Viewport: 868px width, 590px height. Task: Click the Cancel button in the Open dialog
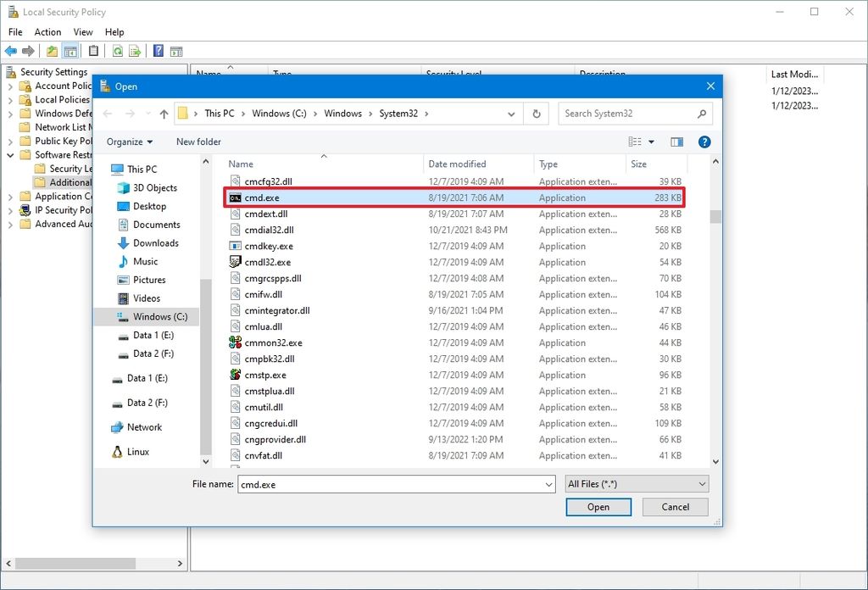click(x=675, y=506)
